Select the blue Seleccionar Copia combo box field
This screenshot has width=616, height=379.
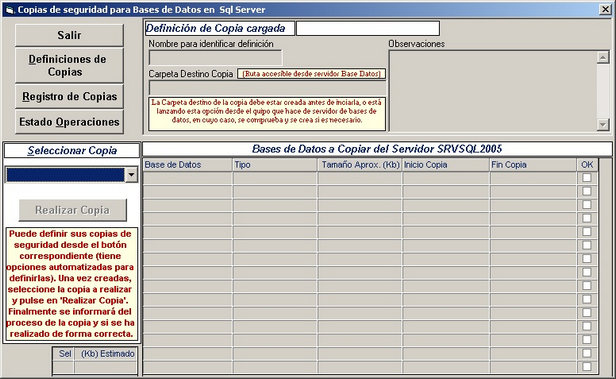(66, 175)
